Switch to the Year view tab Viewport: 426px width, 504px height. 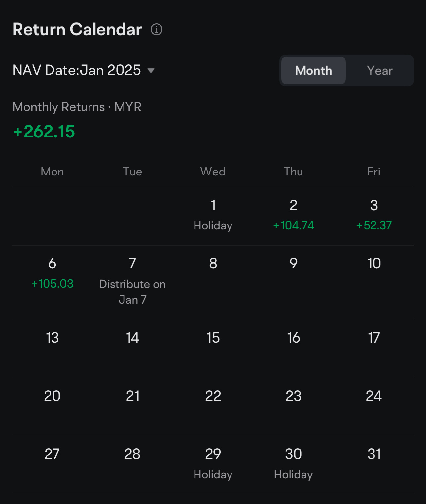(379, 70)
